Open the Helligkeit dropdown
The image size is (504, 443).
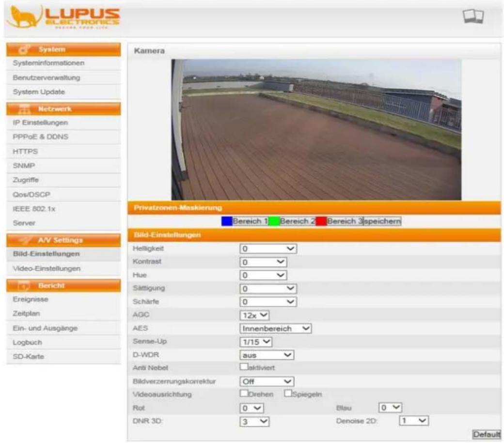coord(268,249)
